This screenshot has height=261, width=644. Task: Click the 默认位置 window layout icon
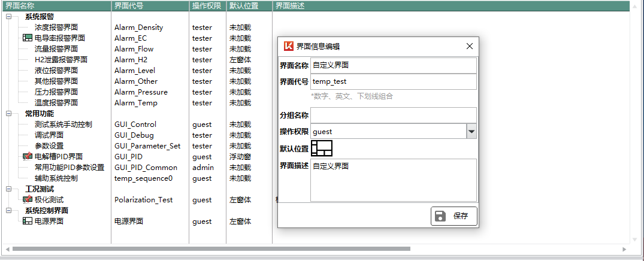point(322,148)
